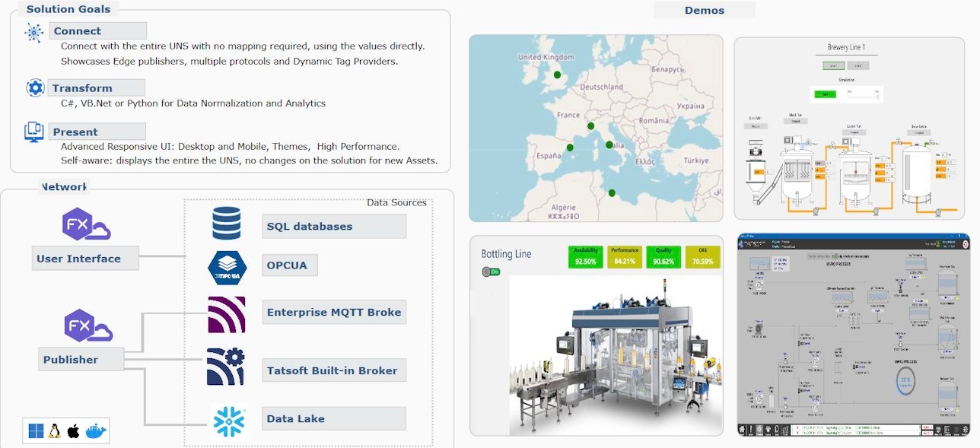980x448 pixels.
Task: Click the Present monitor icon
Action: (33, 132)
